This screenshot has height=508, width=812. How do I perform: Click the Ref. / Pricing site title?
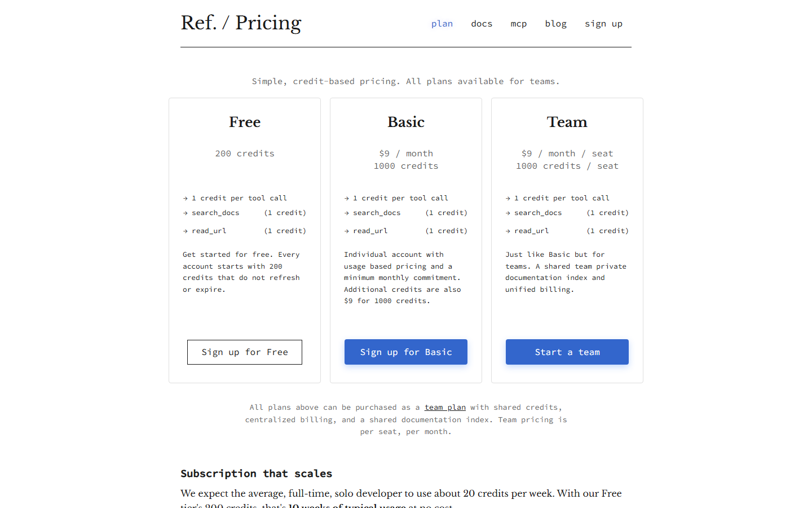tap(241, 23)
